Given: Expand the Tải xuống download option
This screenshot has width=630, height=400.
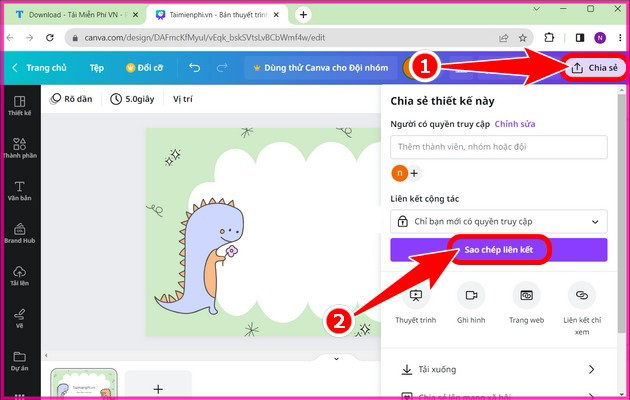Looking at the screenshot, I should (x=499, y=369).
